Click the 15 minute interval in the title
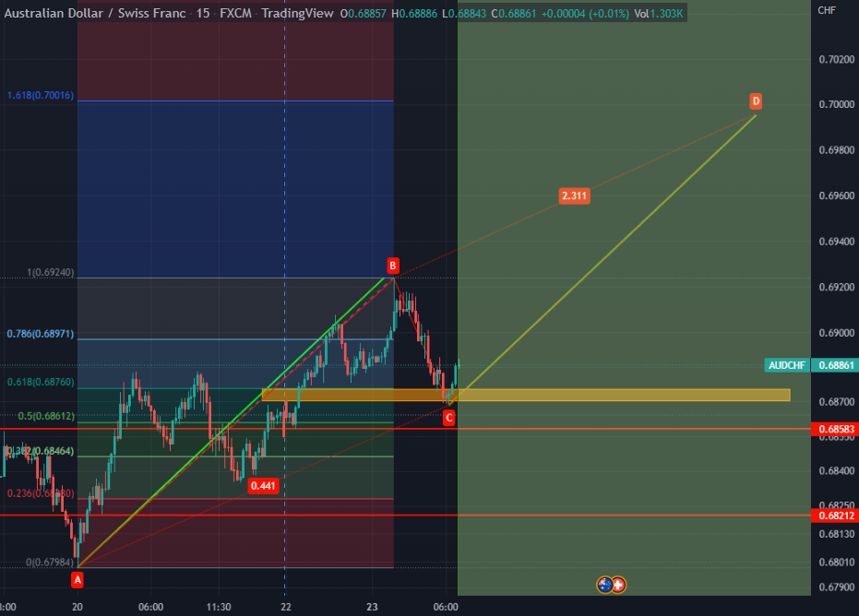Viewport: 859px width, 616px height. [203, 13]
